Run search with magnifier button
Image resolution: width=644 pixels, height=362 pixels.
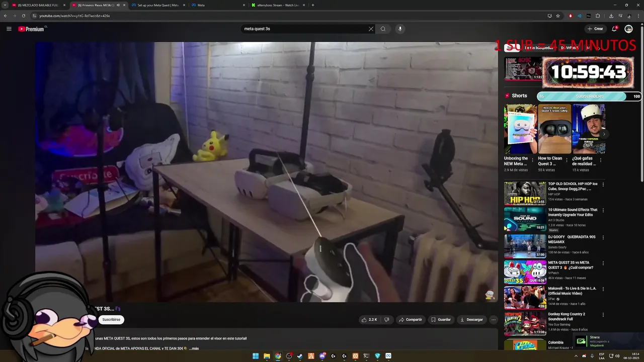(x=383, y=29)
